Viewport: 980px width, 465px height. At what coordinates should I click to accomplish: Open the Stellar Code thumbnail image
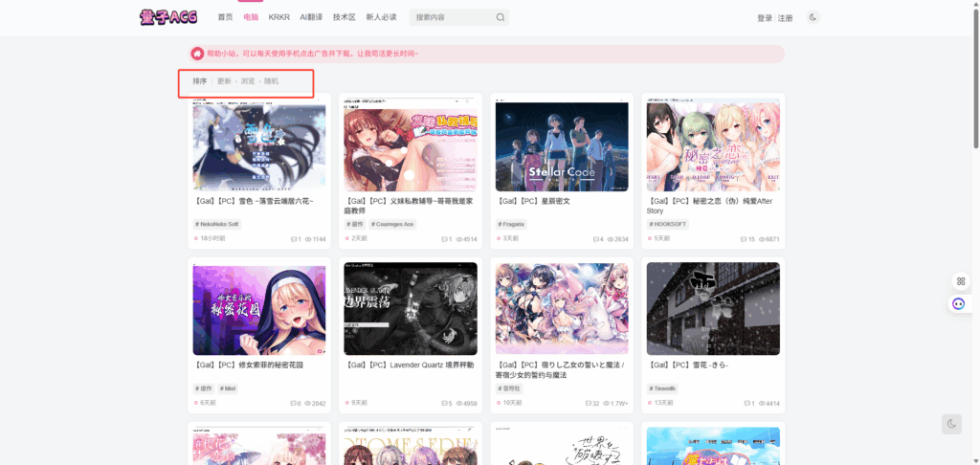(562, 147)
